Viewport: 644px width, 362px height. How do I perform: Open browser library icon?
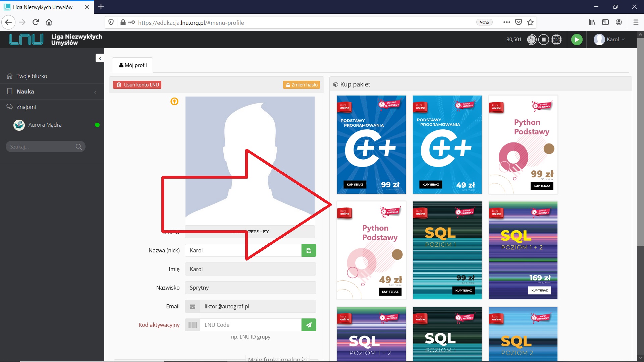click(592, 22)
